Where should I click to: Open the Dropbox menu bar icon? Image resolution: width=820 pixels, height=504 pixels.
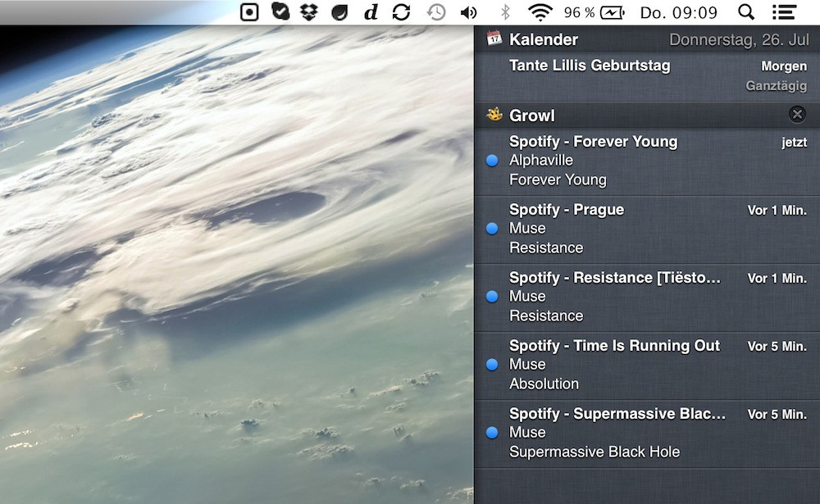[x=309, y=12]
